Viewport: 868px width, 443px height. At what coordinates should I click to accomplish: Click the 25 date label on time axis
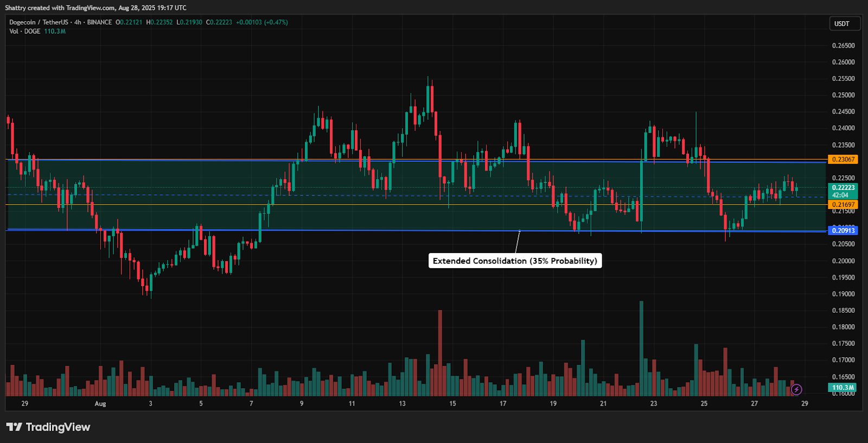[704, 403]
